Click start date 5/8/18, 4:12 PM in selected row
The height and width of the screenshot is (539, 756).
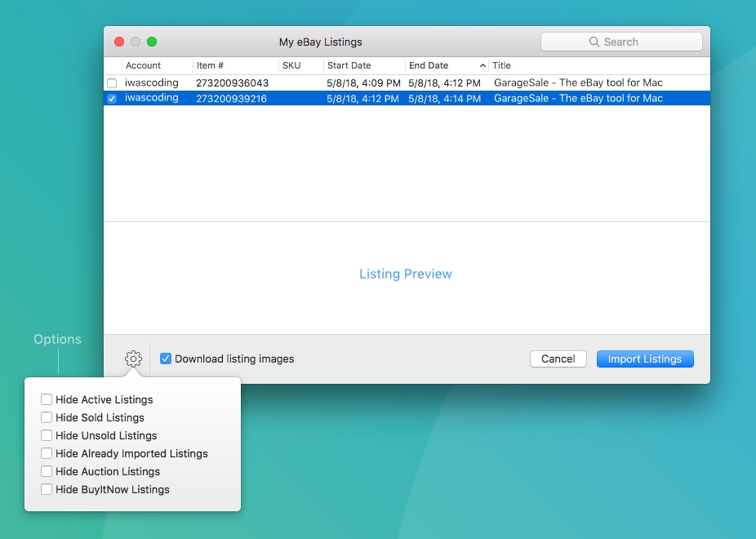pyautogui.click(x=362, y=98)
